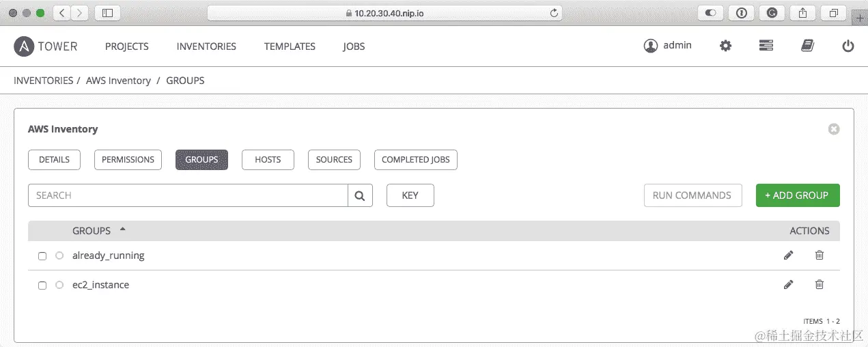
Task: Open the INVENTORIES menu
Action: [x=206, y=46]
